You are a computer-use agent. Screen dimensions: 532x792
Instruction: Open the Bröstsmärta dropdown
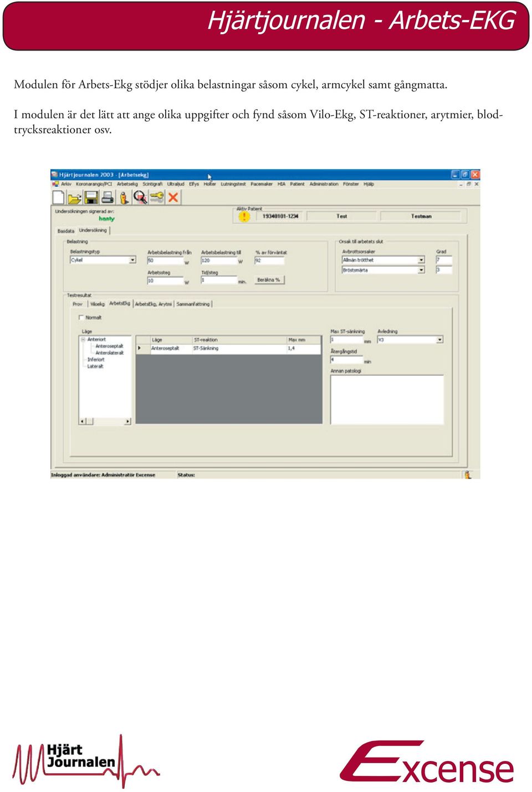point(421,270)
